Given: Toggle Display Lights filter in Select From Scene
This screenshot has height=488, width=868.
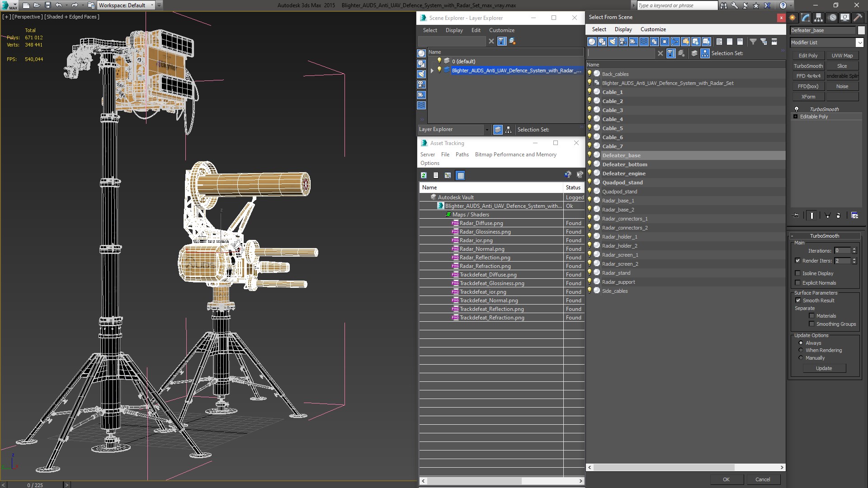Looking at the screenshot, I should (613, 42).
